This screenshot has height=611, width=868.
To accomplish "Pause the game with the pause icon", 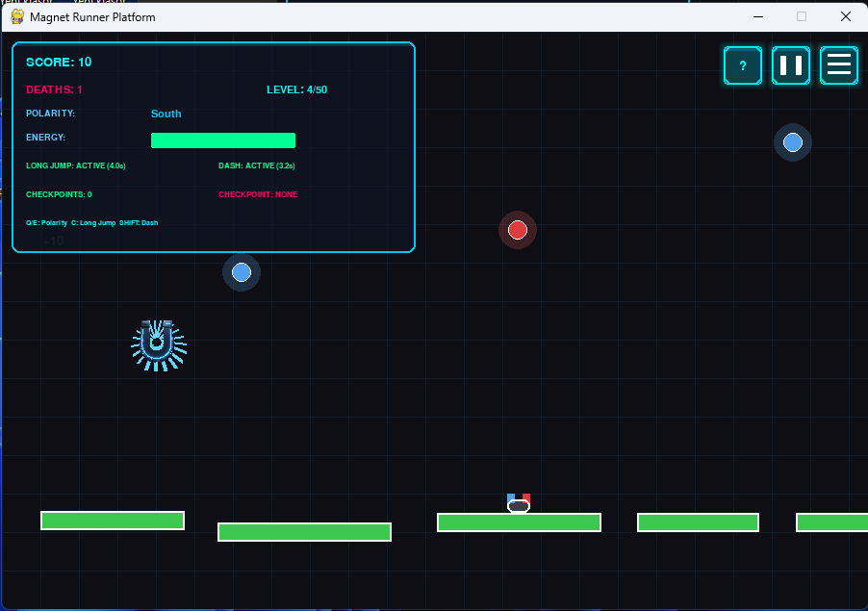I will pos(790,65).
